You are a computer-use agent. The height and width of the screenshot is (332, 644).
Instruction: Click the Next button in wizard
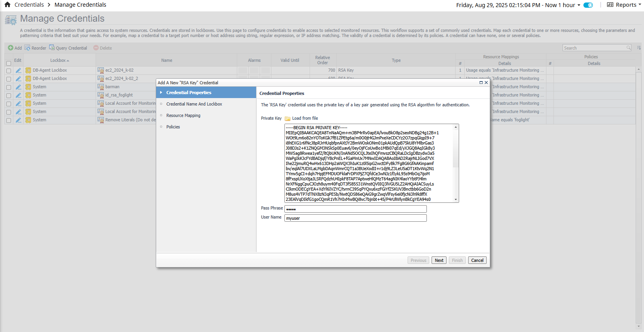439,260
